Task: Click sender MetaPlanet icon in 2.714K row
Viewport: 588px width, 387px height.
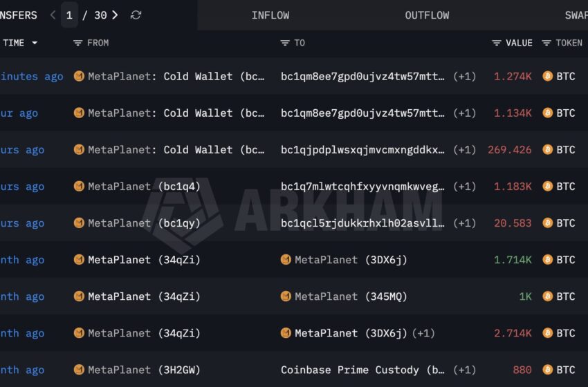Action: pos(79,333)
